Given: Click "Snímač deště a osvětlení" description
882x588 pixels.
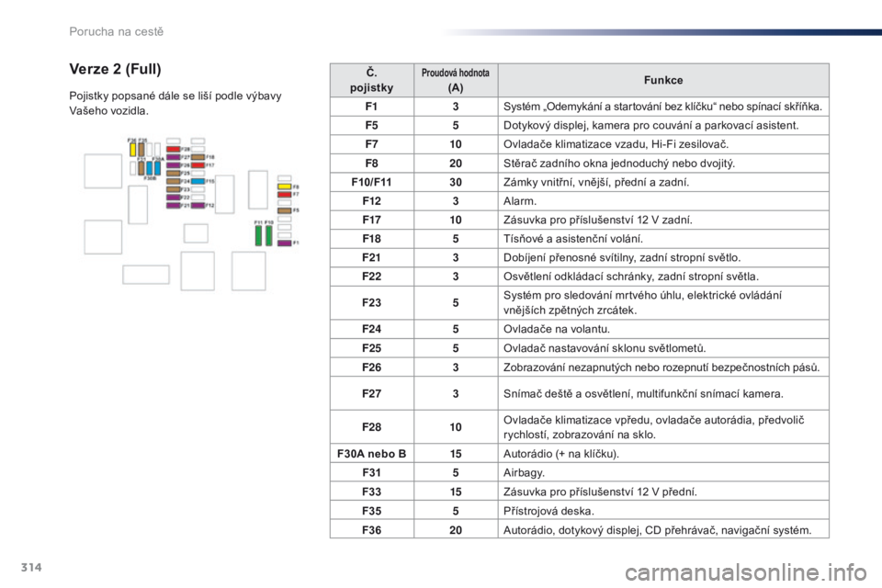Looking at the screenshot, I should pyautogui.click(x=643, y=394).
